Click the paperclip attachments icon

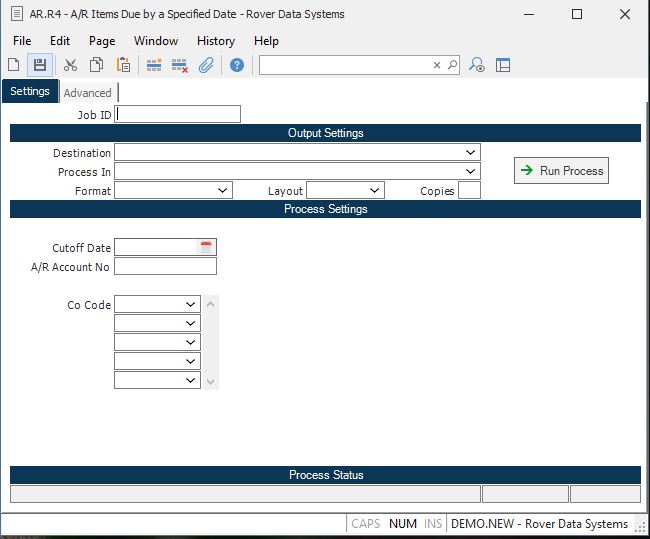pos(206,65)
